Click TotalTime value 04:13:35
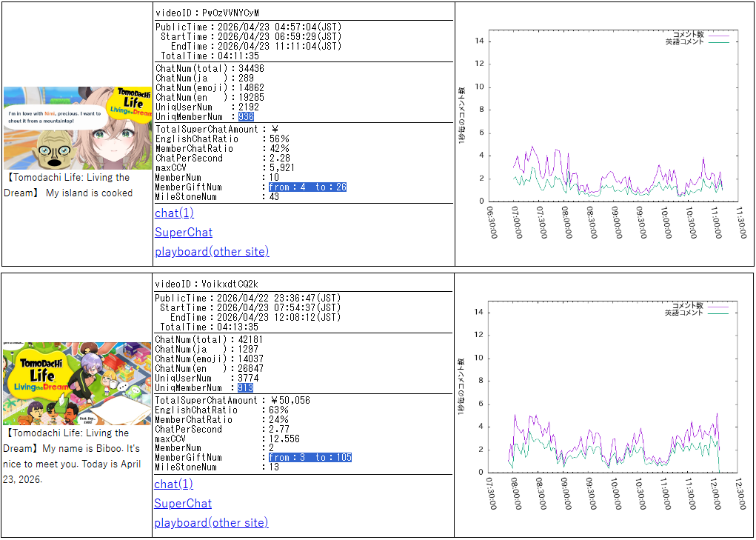Screen dimensions: 756x540 (238, 327)
